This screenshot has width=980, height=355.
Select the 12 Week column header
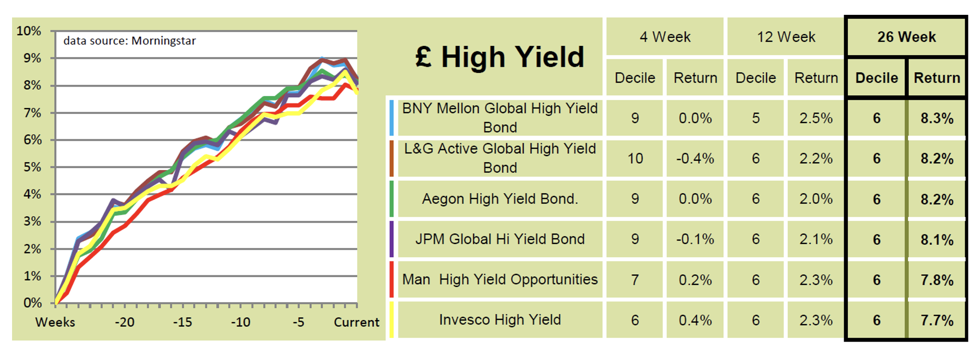(x=786, y=37)
